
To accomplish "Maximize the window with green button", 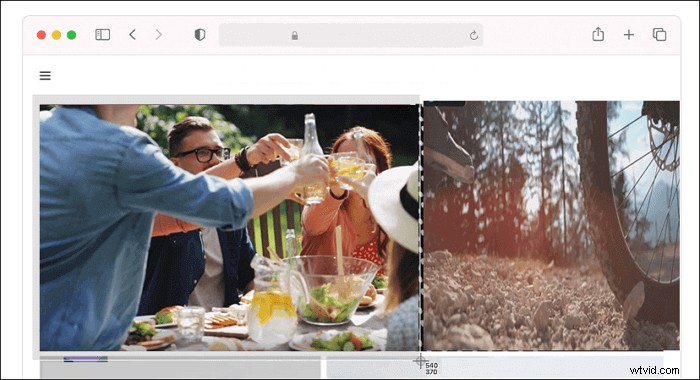I will (71, 35).
